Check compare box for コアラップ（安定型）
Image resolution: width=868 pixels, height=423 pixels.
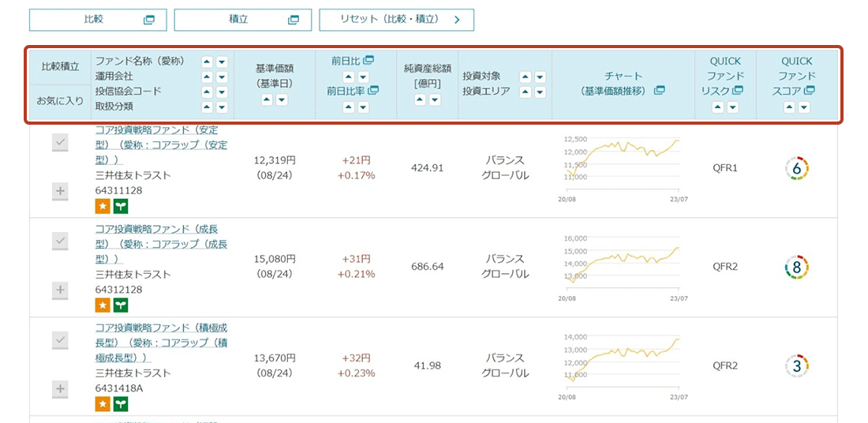60,143
